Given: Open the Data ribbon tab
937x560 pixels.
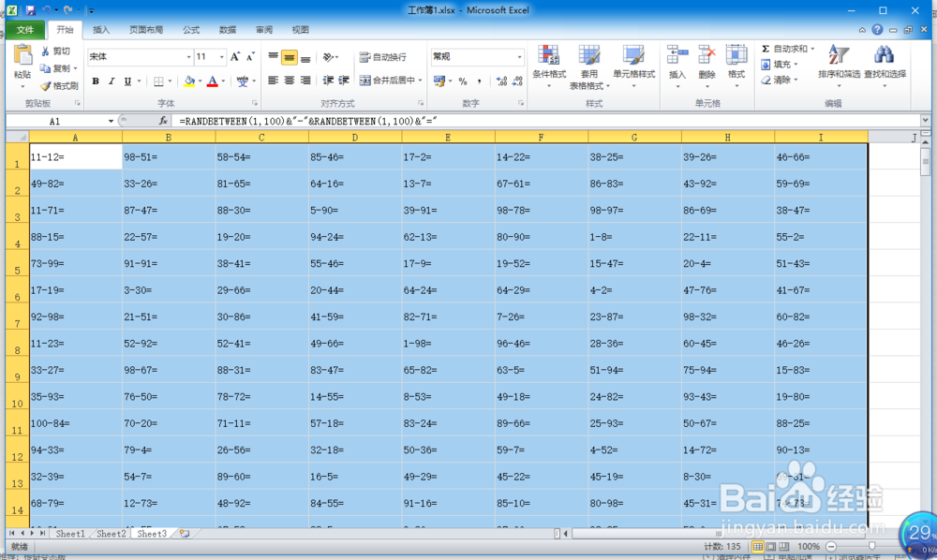Looking at the screenshot, I should pyautogui.click(x=228, y=30).
